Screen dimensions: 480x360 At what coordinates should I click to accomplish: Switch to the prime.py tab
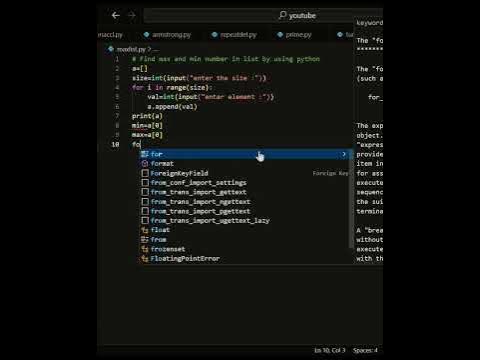click(295, 35)
